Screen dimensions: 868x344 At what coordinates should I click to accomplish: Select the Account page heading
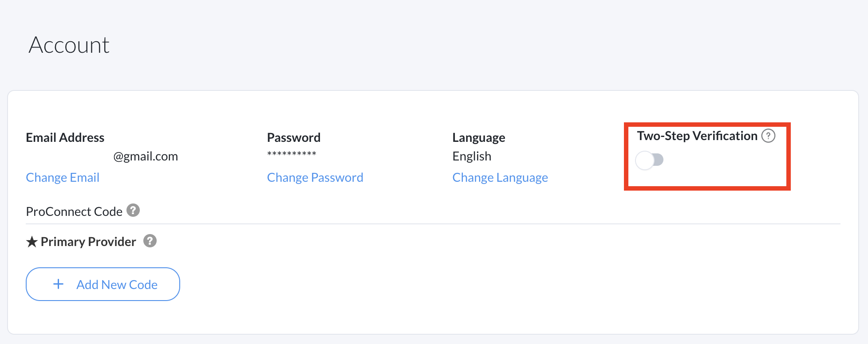coord(69,45)
